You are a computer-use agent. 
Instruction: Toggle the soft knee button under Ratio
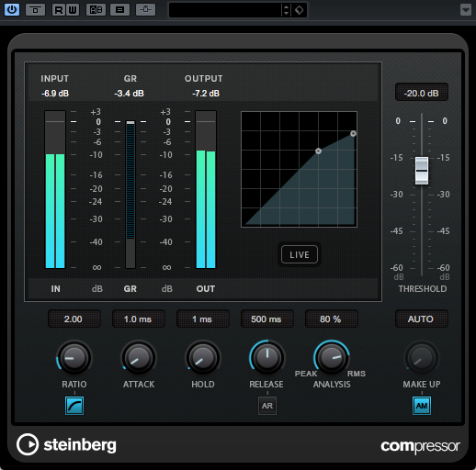(74, 406)
